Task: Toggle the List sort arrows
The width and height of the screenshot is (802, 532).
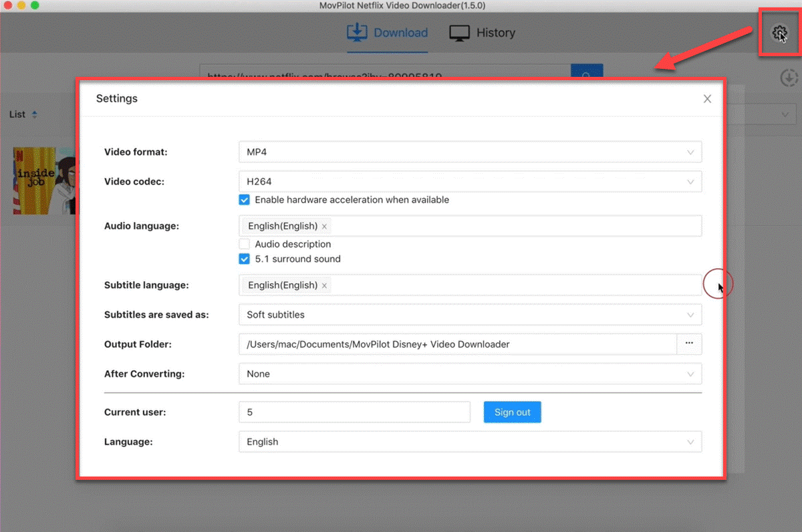Action: (35, 114)
